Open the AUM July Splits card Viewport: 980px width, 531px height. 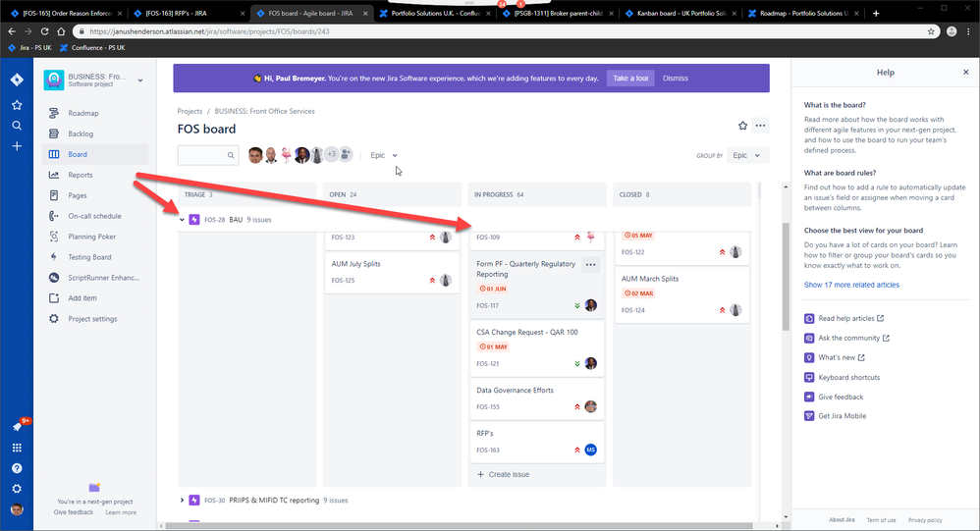(392, 273)
